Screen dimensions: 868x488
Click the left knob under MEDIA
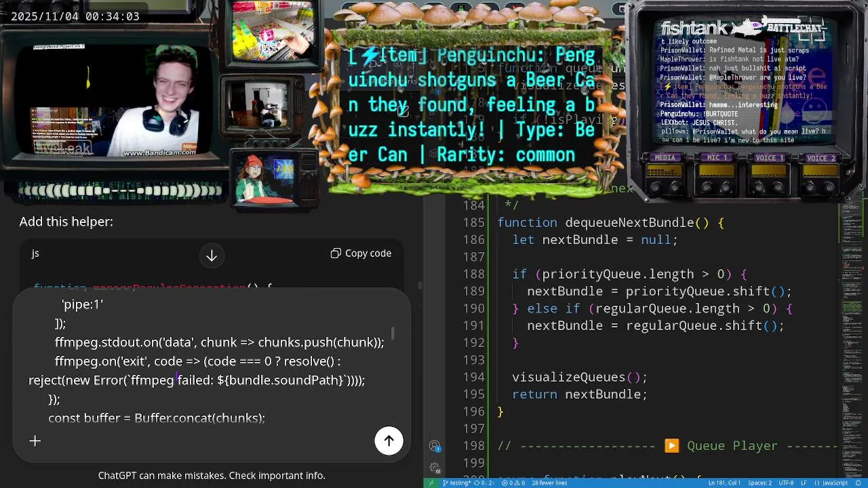click(x=656, y=186)
